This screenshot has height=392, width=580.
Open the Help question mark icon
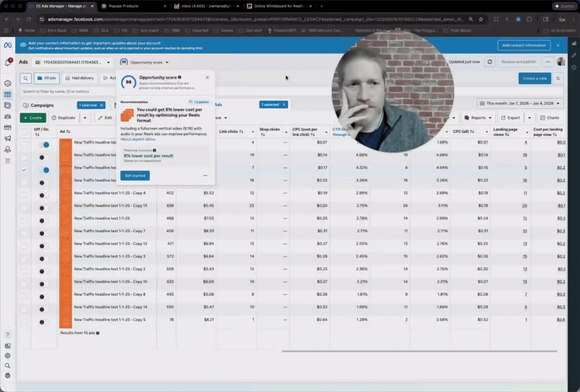coord(7,335)
